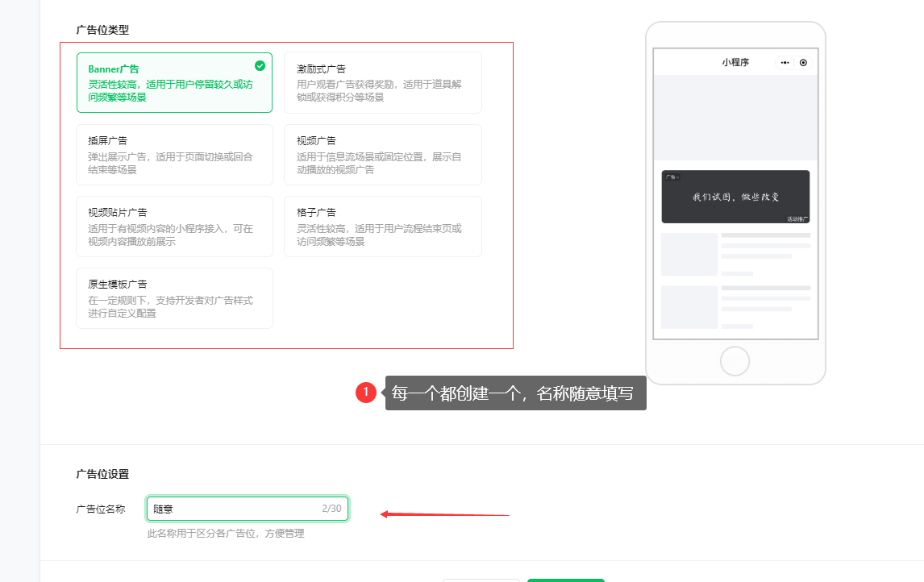The width and height of the screenshot is (924, 582).
Task: Click the circle target icon in phone preview
Action: [803, 62]
